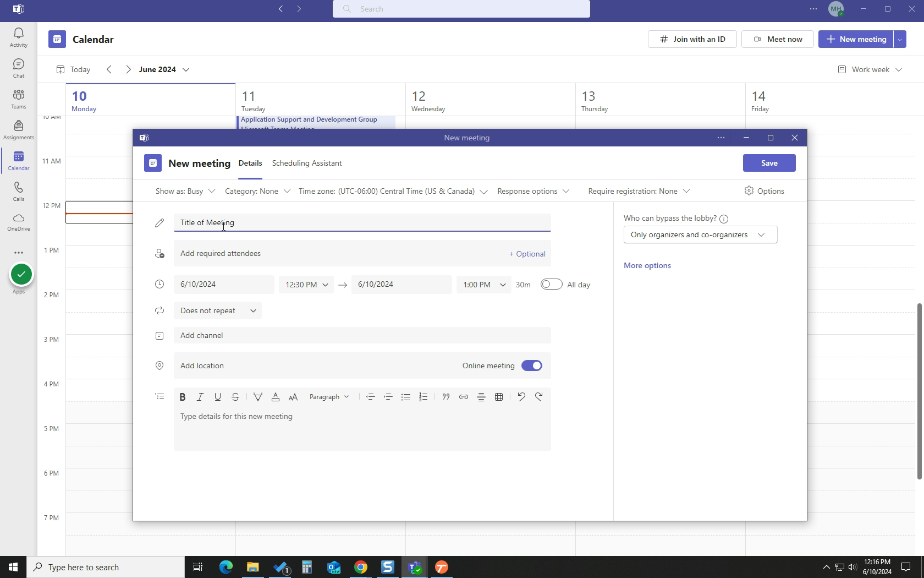This screenshot has width=924, height=578.
Task: Select the Details tab
Action: (250, 163)
